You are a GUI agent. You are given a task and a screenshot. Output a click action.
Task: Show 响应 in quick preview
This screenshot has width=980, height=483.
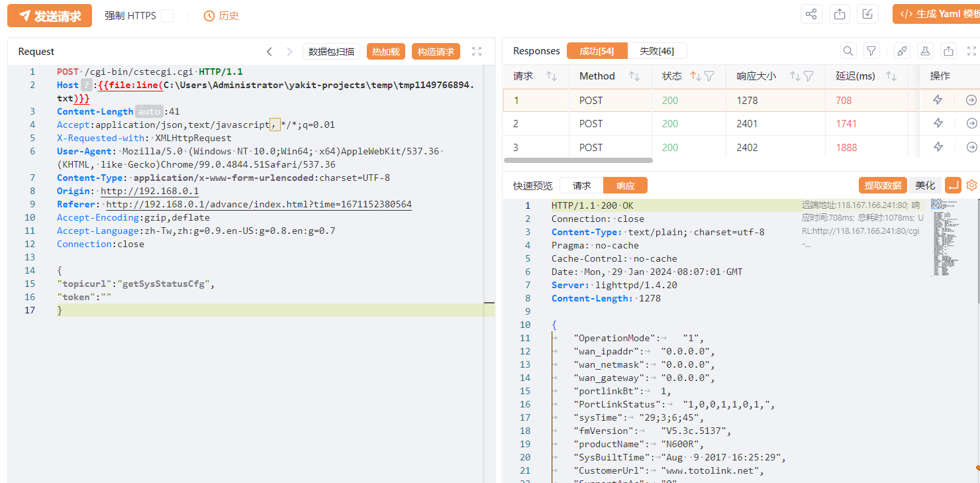coord(625,186)
